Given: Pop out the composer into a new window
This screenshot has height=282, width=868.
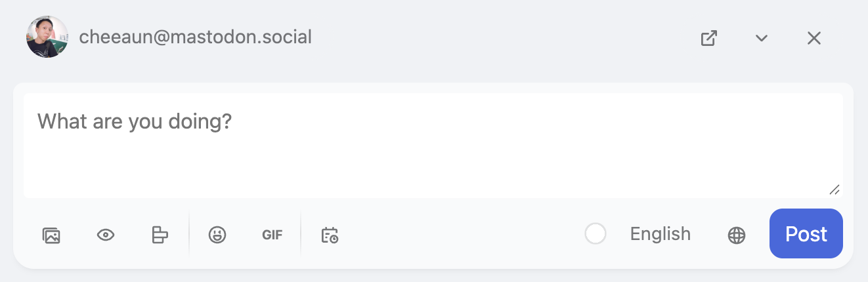Looking at the screenshot, I should point(708,38).
